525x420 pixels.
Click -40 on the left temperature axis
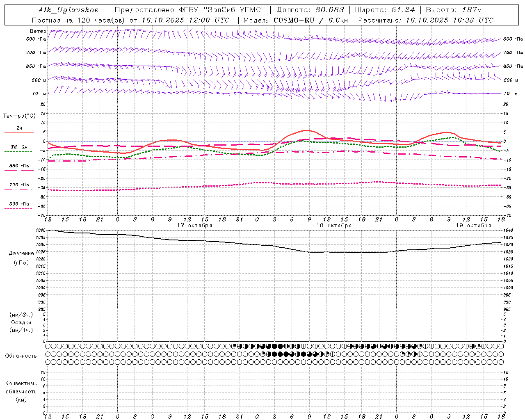tap(41, 215)
